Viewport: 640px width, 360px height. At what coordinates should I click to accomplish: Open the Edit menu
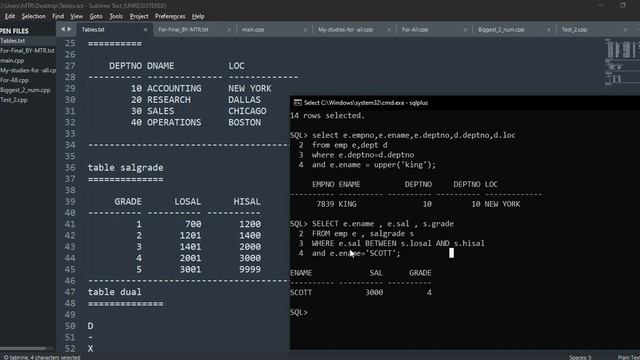point(10,16)
